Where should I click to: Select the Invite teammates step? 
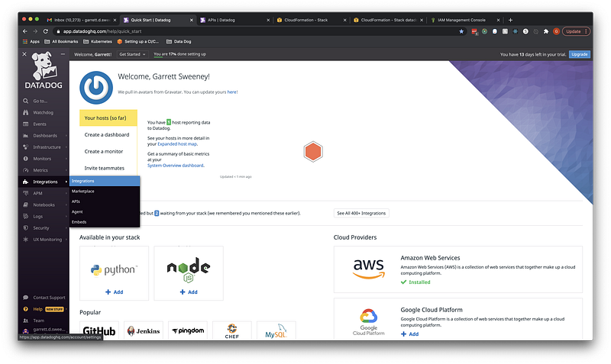[108, 168]
